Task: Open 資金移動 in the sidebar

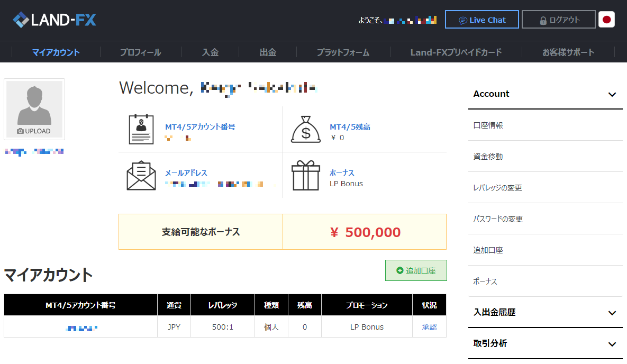Action: tap(488, 157)
